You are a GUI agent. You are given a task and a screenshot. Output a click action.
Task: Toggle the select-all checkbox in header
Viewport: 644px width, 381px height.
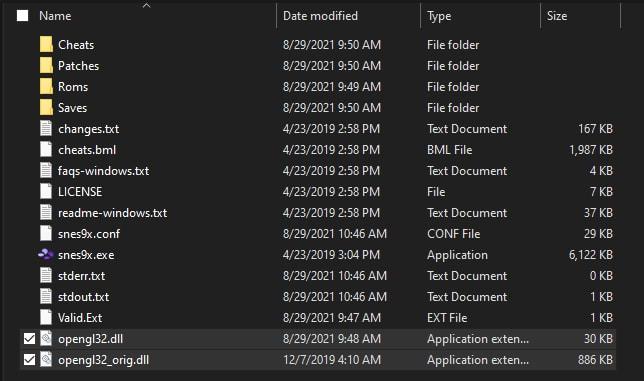pyautogui.click(x=23, y=16)
